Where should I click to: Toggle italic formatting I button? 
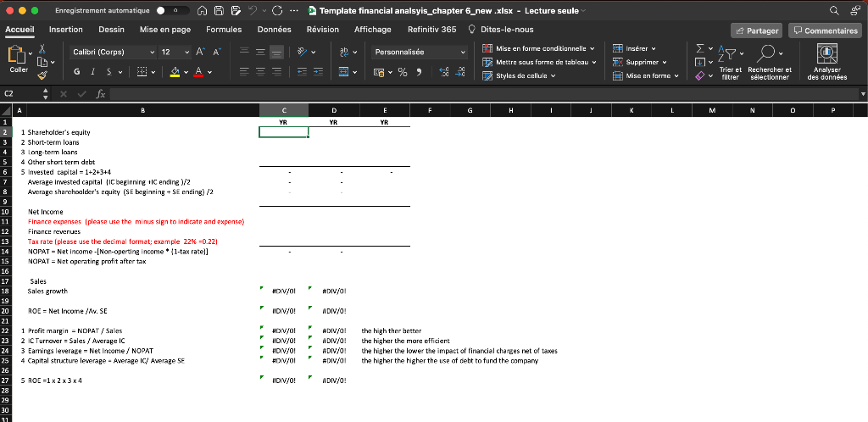pos(93,71)
